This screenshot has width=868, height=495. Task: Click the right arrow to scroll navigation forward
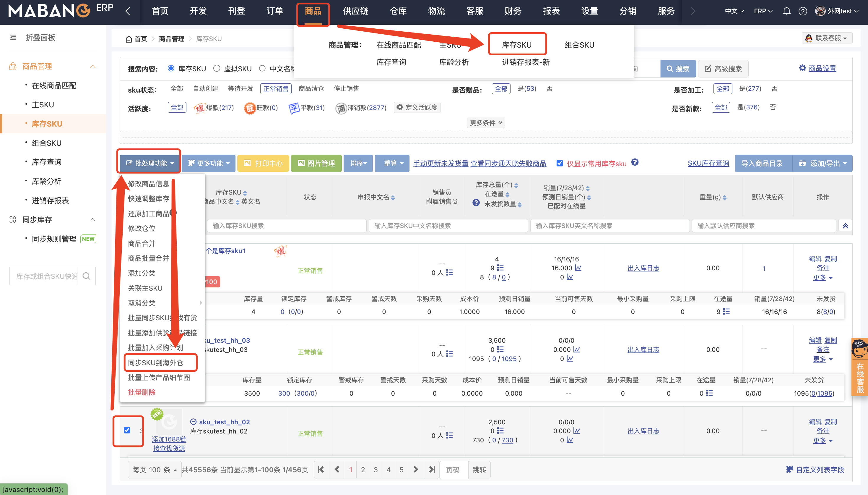point(693,11)
